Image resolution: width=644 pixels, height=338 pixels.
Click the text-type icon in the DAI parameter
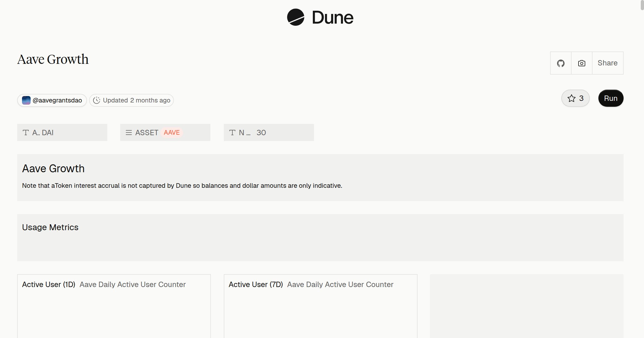[x=26, y=133]
